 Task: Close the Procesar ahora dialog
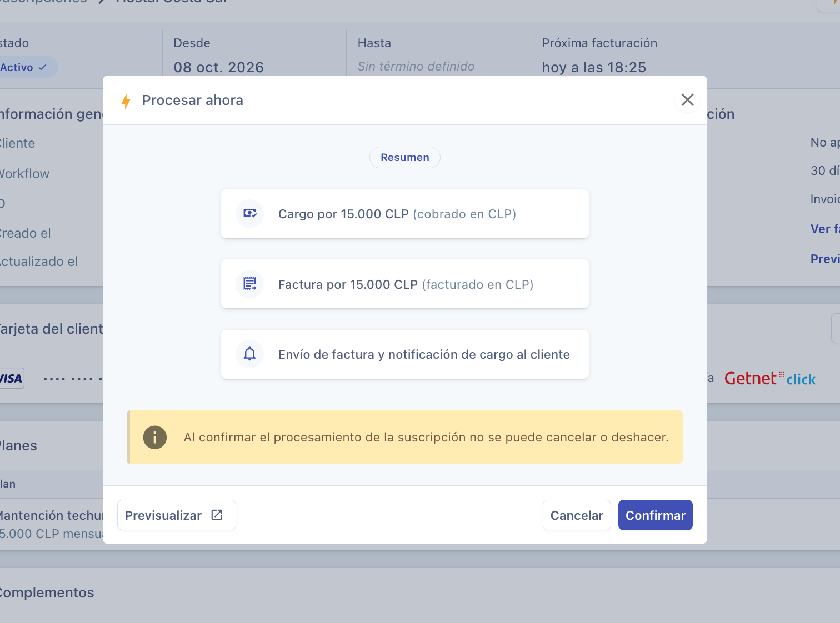[687, 100]
